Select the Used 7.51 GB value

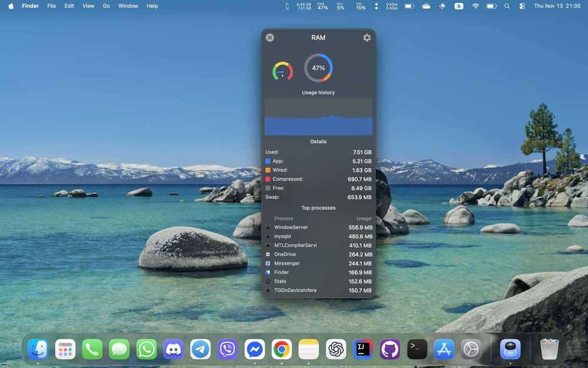tap(362, 152)
